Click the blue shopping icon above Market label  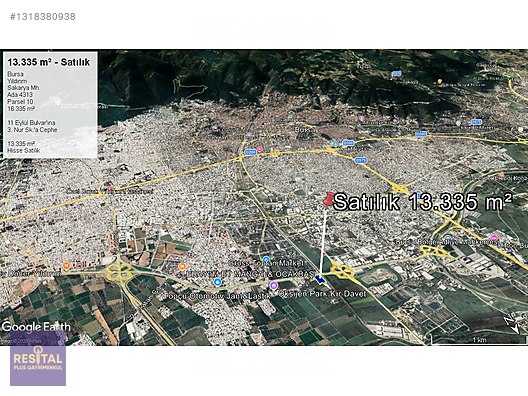pos(266,259)
